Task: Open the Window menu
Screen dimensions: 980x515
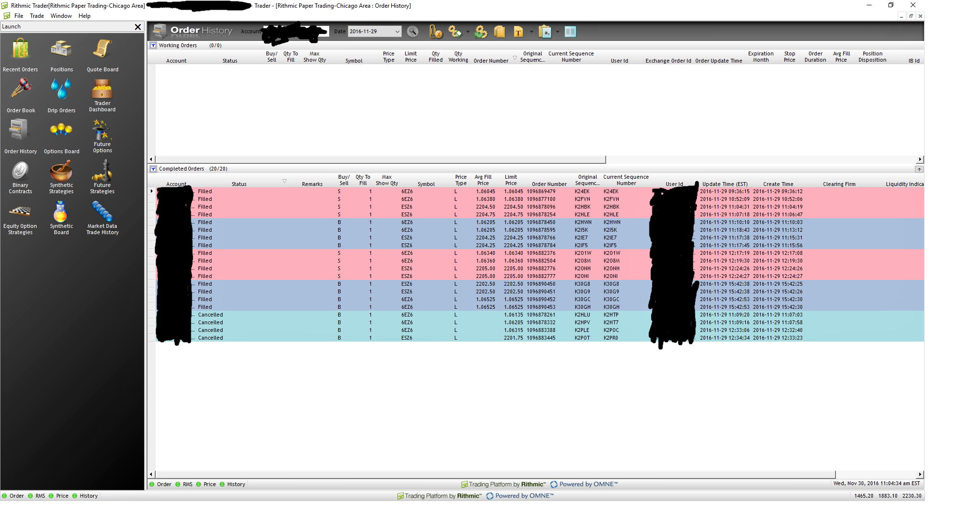Action: click(x=61, y=16)
